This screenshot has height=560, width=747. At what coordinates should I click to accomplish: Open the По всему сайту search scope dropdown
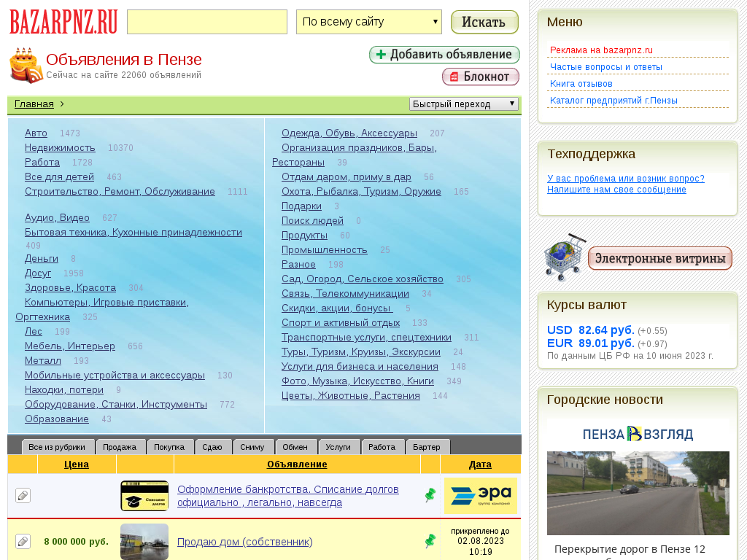tap(368, 22)
